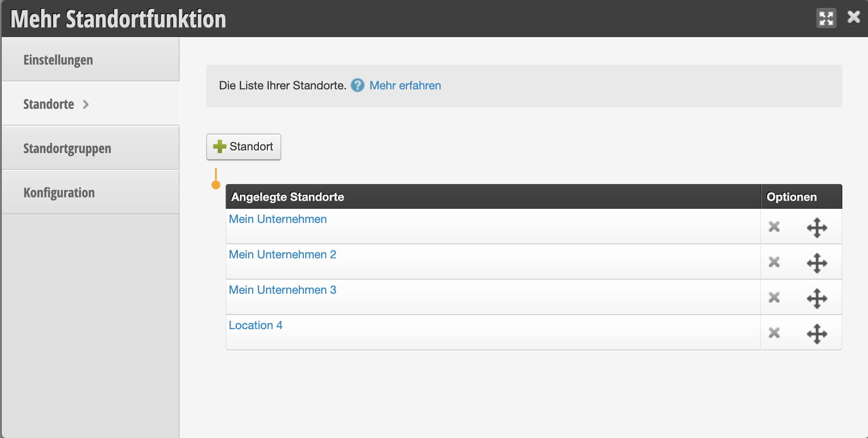
Task: Click move handle for Mein Unternehmen 3
Action: (817, 299)
